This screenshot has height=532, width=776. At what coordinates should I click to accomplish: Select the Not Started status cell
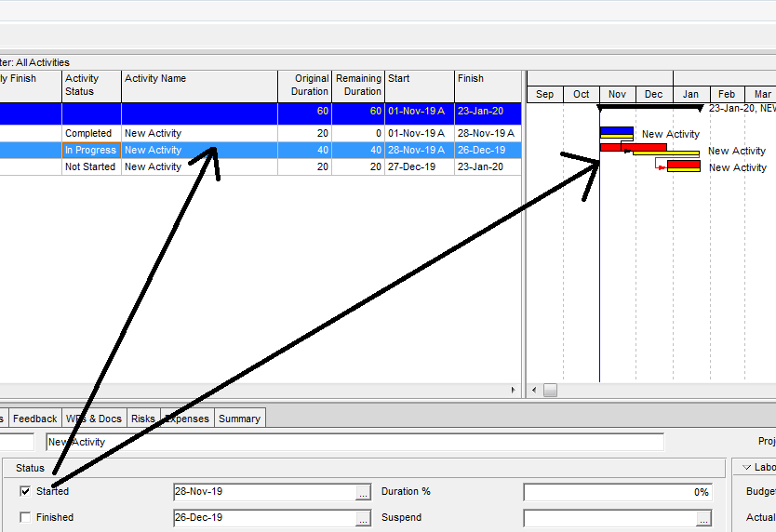pyautogui.click(x=91, y=166)
